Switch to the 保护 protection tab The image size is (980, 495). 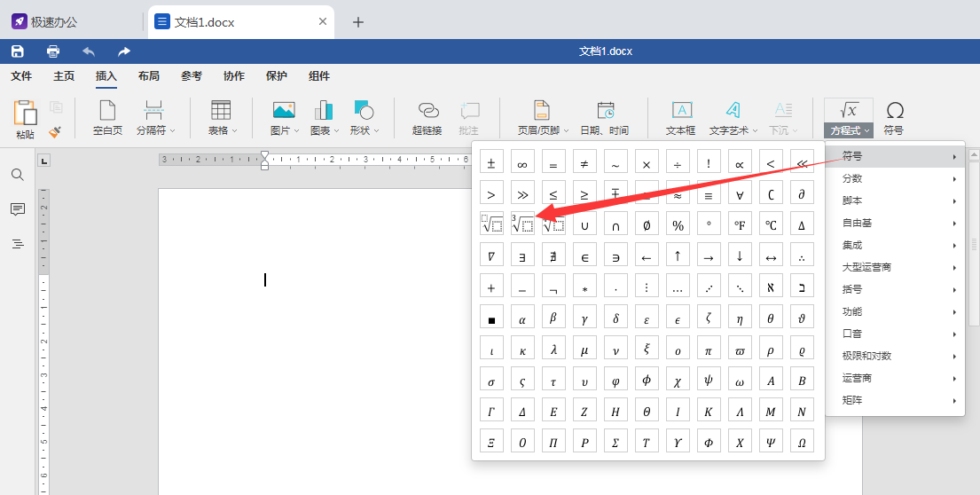(276, 75)
